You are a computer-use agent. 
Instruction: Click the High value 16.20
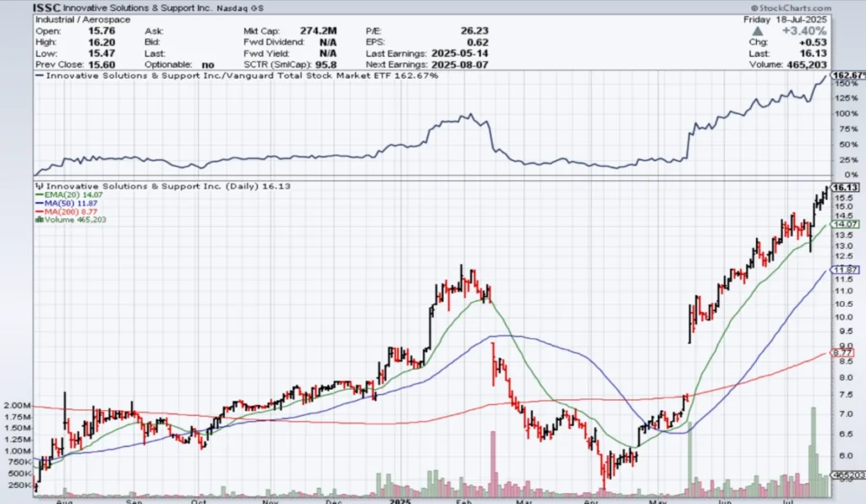tap(101, 42)
